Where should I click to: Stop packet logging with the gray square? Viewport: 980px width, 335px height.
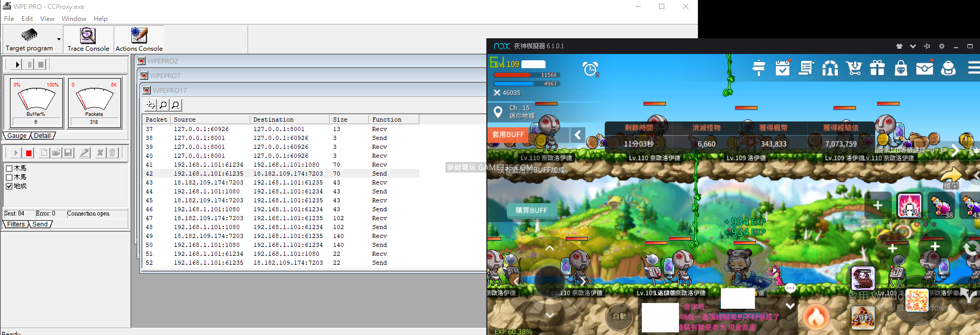pyautogui.click(x=41, y=64)
